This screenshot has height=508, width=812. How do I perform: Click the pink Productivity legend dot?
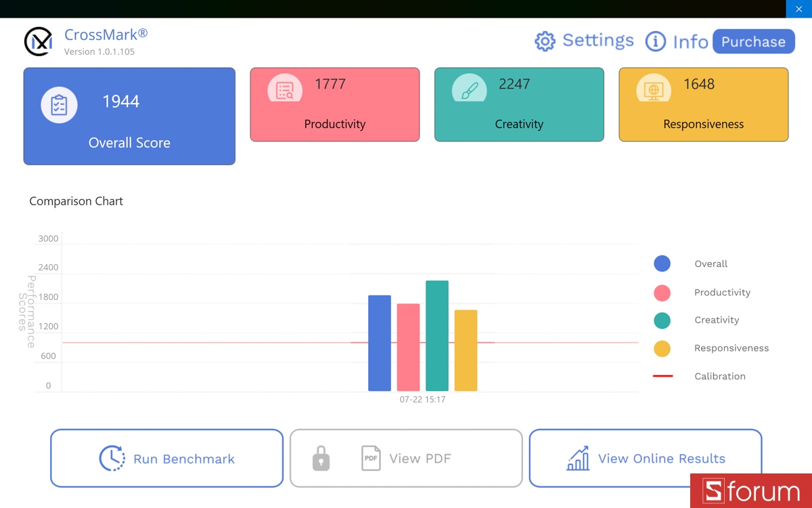662,293
